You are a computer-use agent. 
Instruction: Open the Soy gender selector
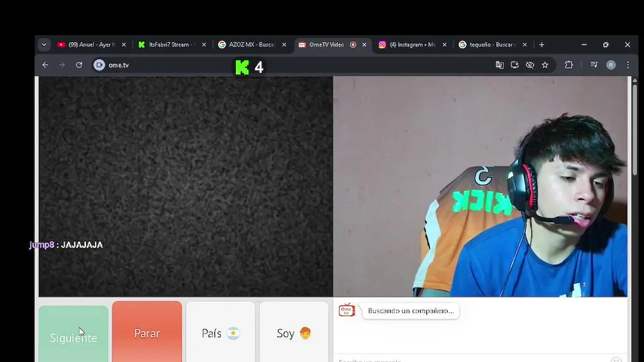point(294,332)
